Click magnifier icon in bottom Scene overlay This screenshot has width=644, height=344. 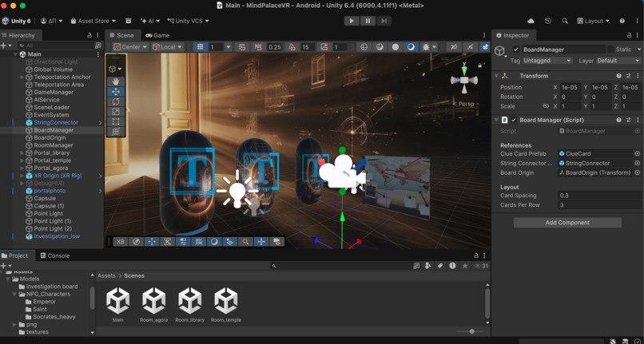click(245, 242)
